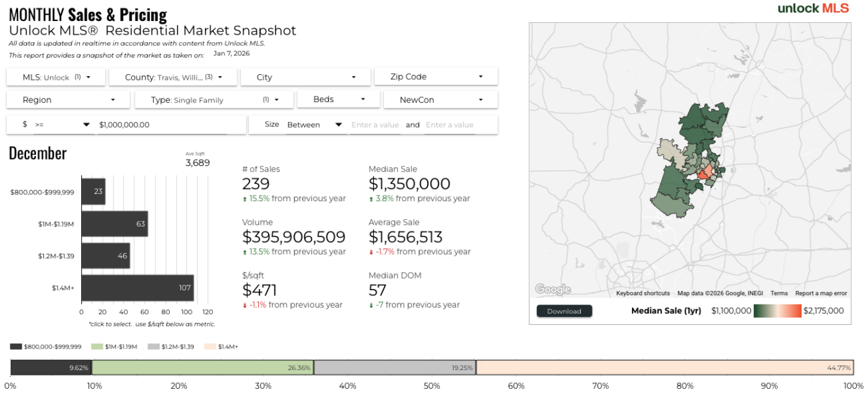Screen dimensions: 868x393
Task: Click the $1,100,000 scale minimum label
Action: (x=731, y=311)
